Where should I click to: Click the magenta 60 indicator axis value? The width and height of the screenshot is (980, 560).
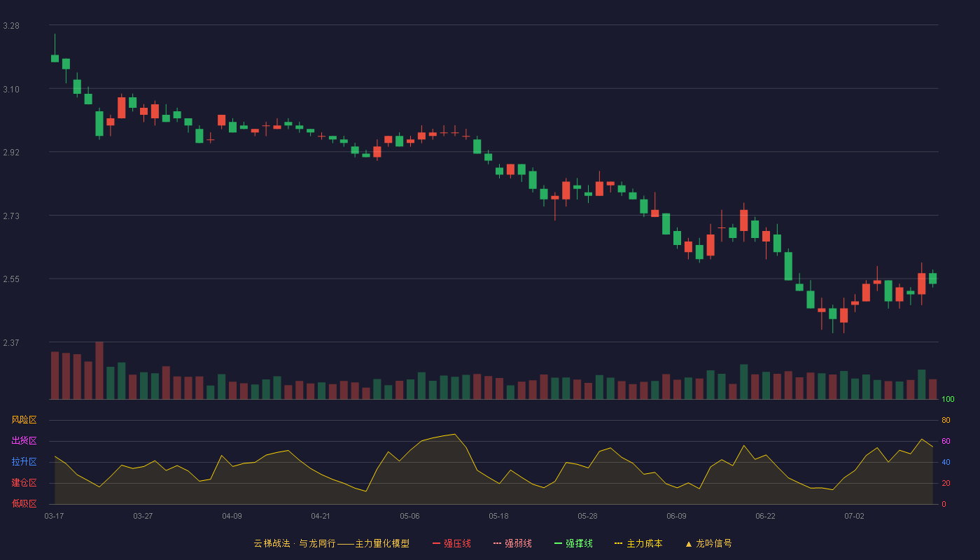pyautogui.click(x=946, y=441)
